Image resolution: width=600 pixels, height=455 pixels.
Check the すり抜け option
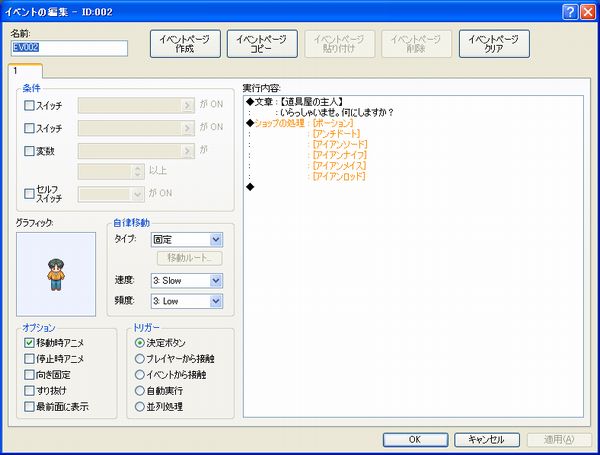pos(29,391)
